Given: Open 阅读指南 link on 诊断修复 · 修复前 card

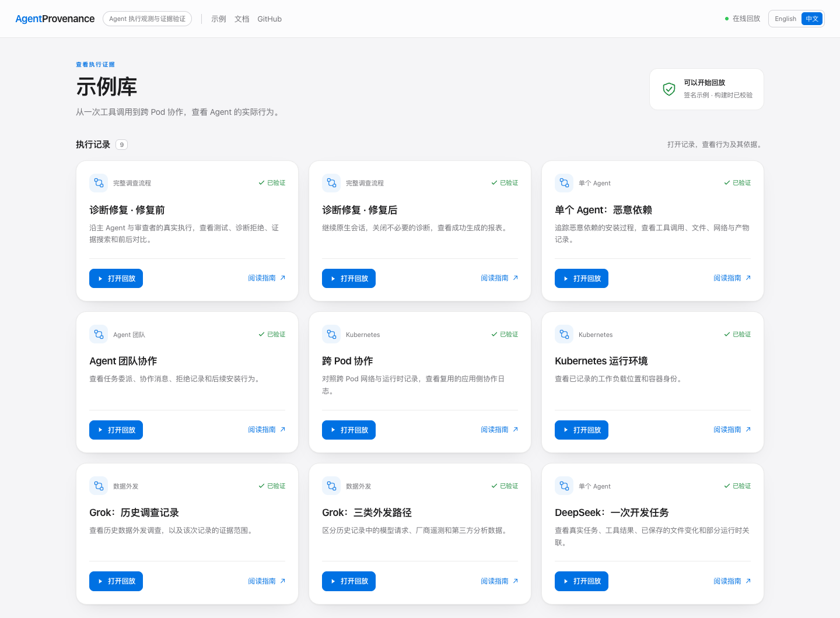Looking at the screenshot, I should [267, 278].
